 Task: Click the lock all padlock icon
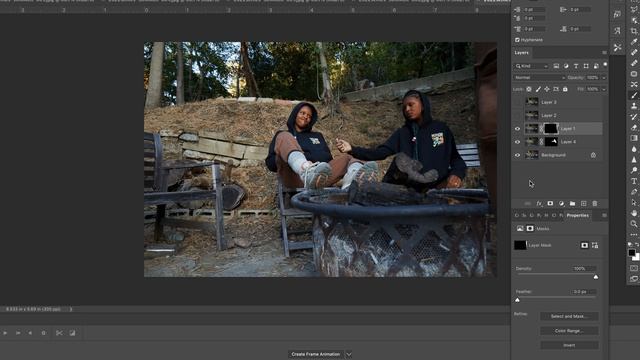pyautogui.click(x=565, y=89)
